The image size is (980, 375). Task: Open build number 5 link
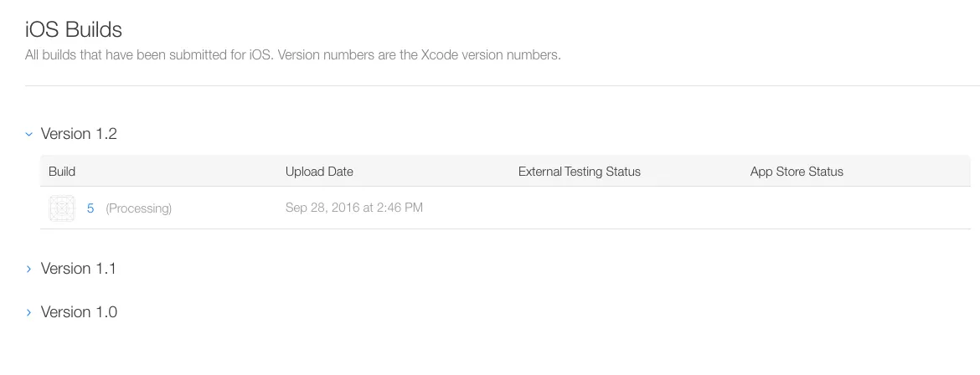90,208
